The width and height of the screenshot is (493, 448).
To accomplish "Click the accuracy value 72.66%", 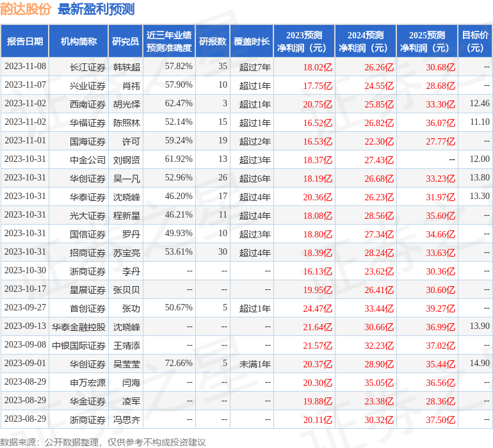I will pyautogui.click(x=179, y=363).
